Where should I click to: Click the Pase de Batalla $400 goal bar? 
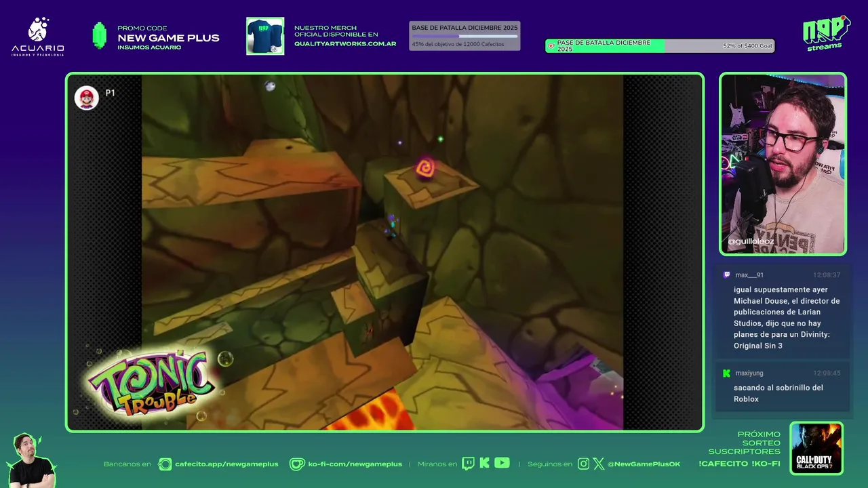point(660,46)
